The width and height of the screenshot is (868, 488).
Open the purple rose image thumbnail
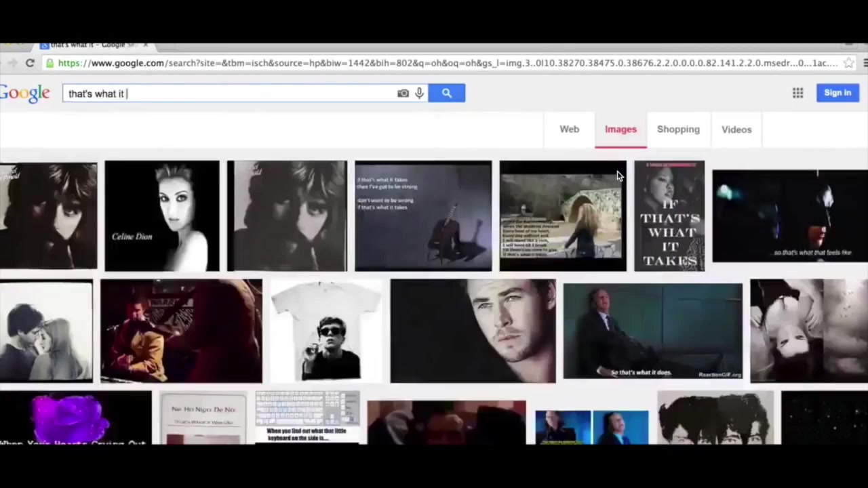[x=75, y=418]
